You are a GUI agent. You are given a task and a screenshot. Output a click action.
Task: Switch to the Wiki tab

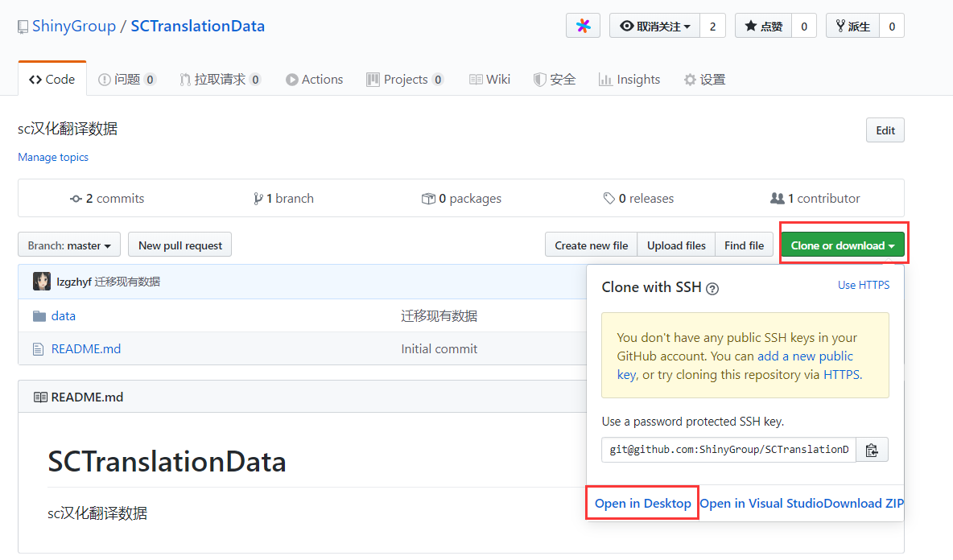point(489,79)
